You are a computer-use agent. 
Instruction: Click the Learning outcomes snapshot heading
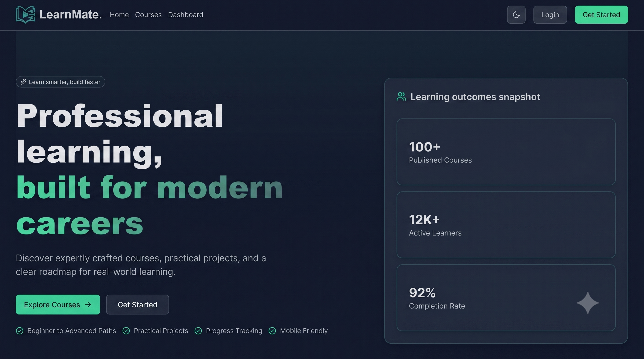click(475, 97)
